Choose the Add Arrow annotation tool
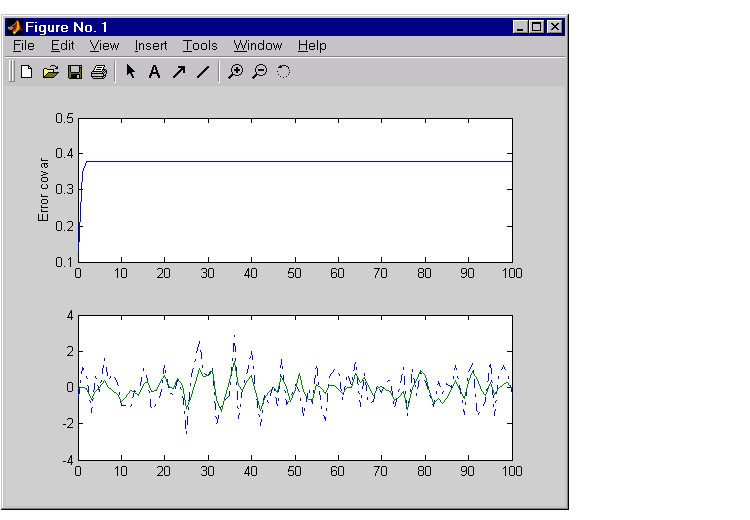The image size is (750, 520). [x=179, y=72]
